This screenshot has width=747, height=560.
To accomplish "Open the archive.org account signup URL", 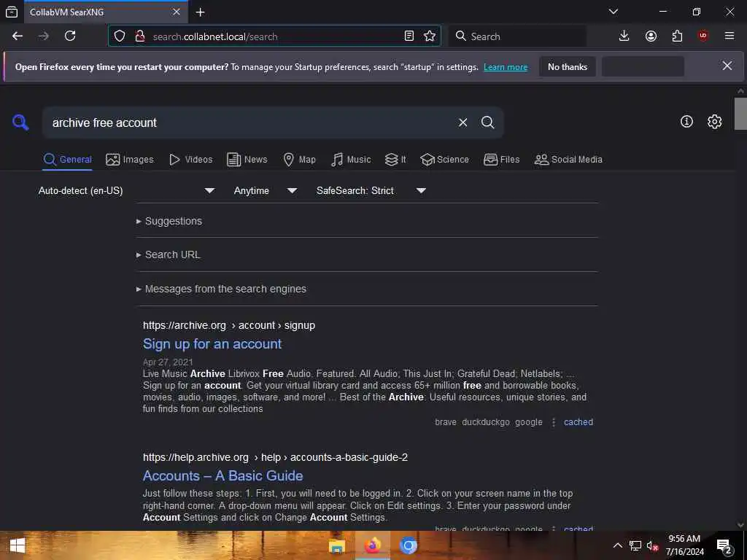I will [228, 325].
